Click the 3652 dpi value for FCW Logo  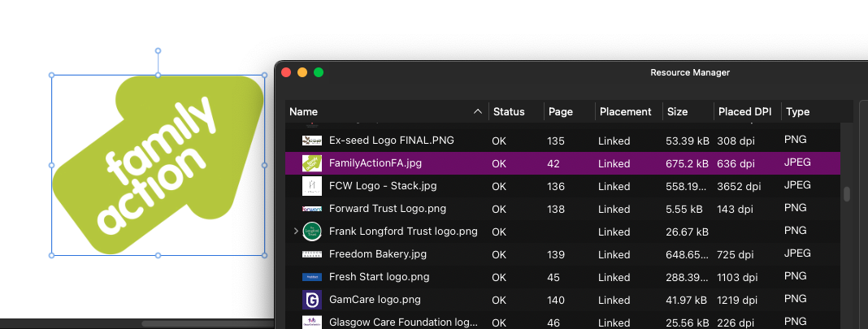point(739,186)
